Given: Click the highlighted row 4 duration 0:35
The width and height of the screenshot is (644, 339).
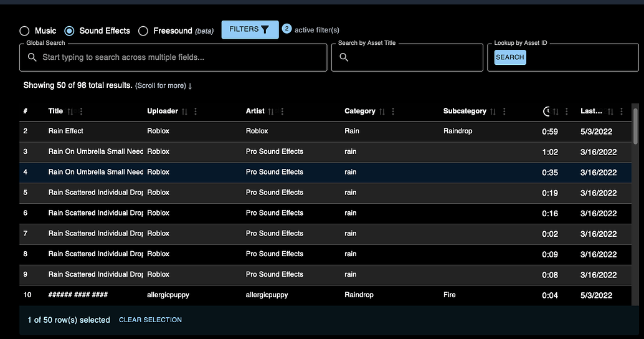Looking at the screenshot, I should [x=550, y=173].
